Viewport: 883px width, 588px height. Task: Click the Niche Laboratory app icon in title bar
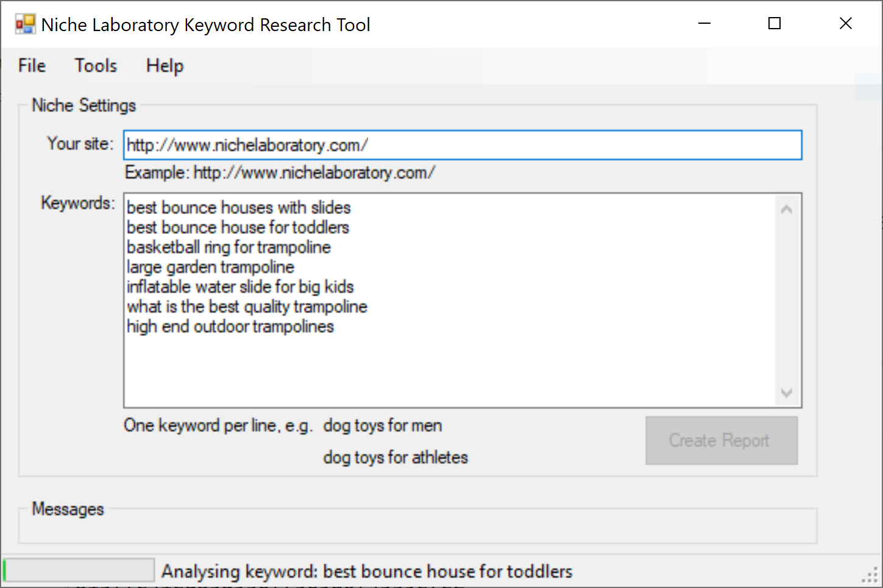(x=26, y=24)
